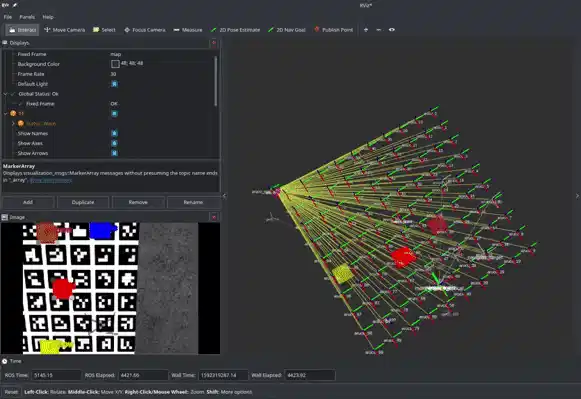Image resolution: width=581 pixels, height=399 pixels.
Task: Activate the Measure tool
Action: [x=188, y=30]
